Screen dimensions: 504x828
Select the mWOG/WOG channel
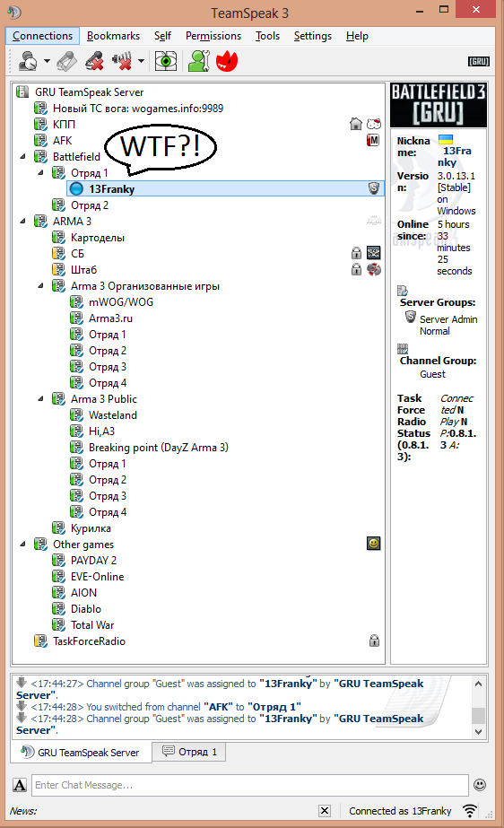pos(121,302)
